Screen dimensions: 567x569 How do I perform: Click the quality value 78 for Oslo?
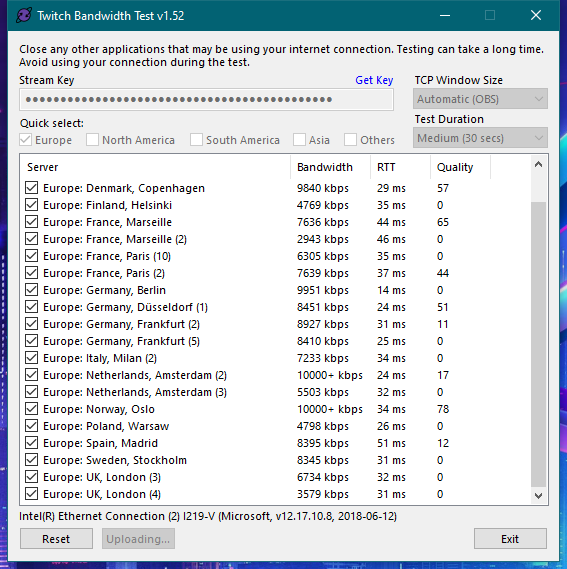443,409
